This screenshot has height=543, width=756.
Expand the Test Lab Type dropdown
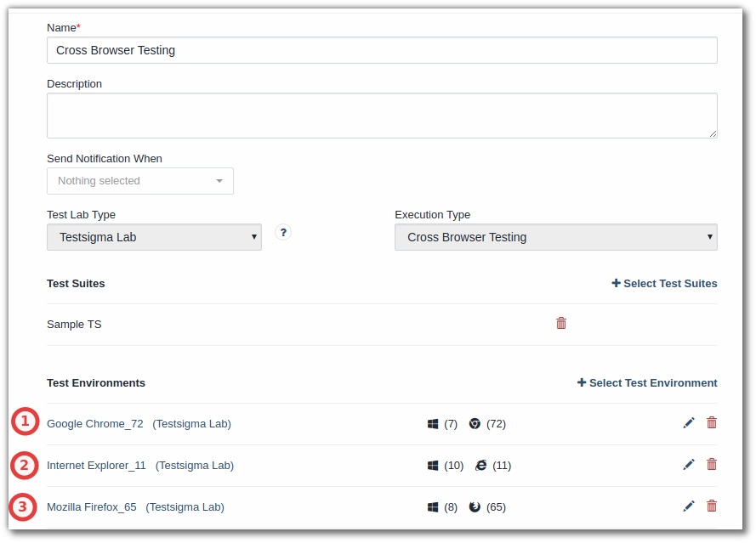tap(154, 237)
